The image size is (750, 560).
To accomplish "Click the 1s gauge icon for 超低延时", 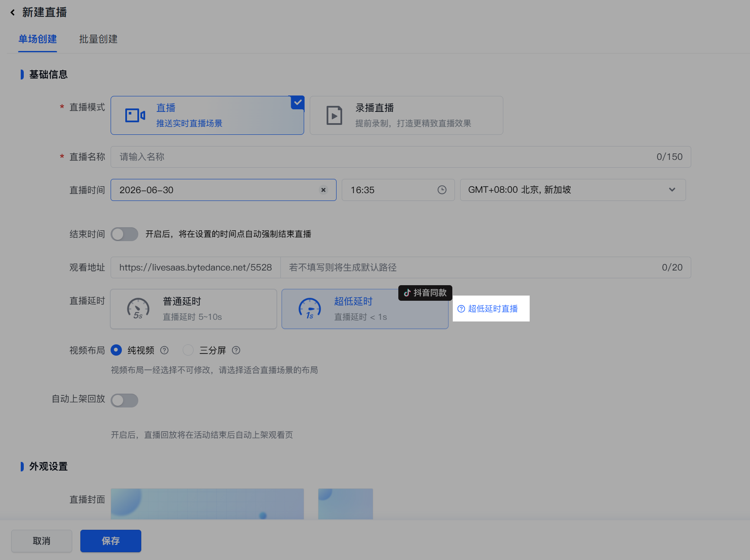I will pyautogui.click(x=310, y=309).
